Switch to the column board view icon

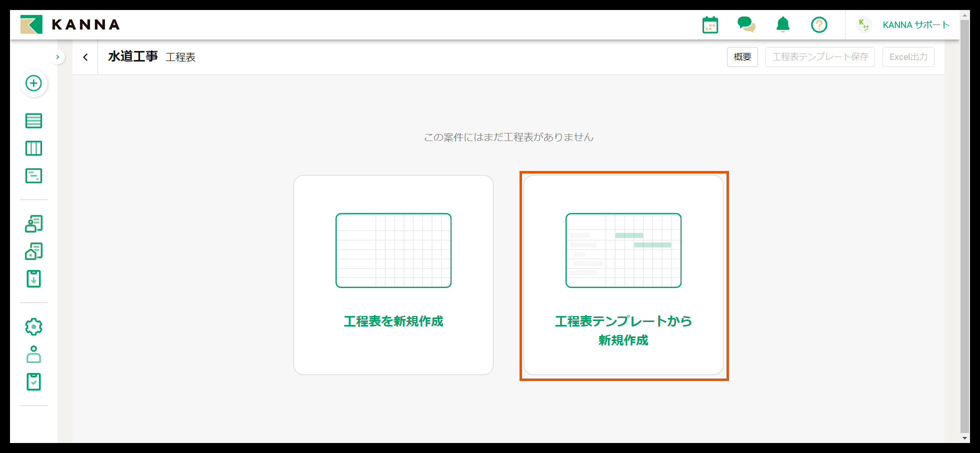(x=33, y=148)
